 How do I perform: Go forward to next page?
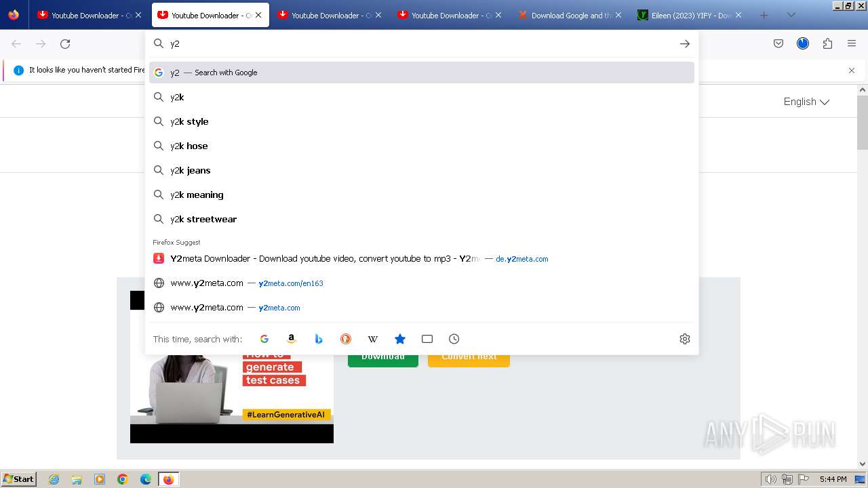(41, 43)
